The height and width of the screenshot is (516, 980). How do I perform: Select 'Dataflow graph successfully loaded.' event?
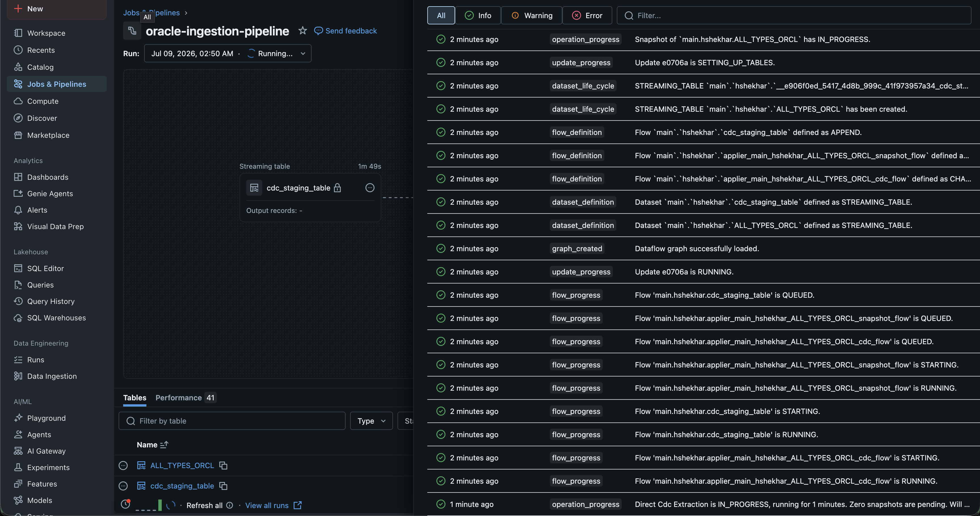coord(703,249)
